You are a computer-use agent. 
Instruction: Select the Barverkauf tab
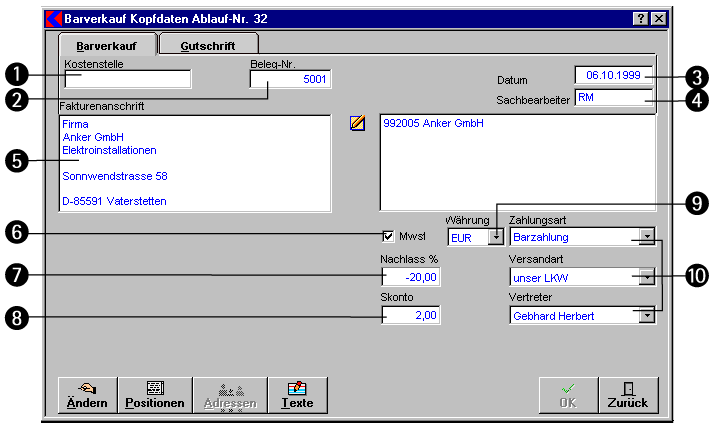[108, 45]
